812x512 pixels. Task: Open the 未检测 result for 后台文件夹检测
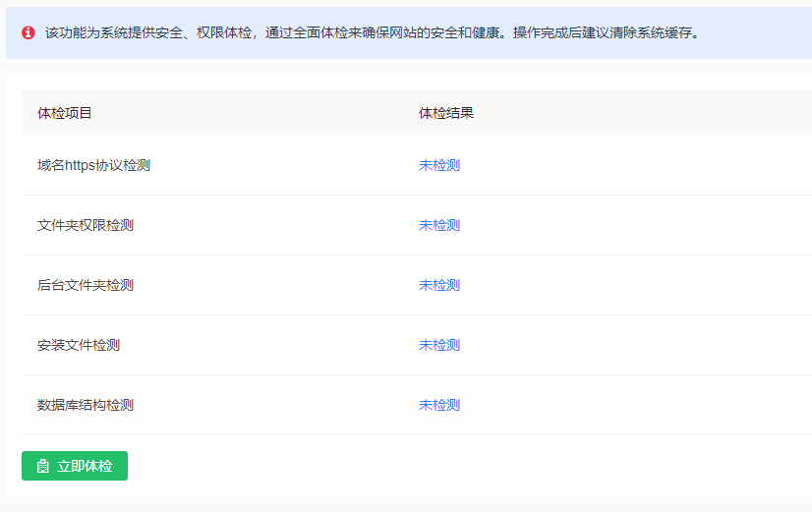click(x=439, y=285)
